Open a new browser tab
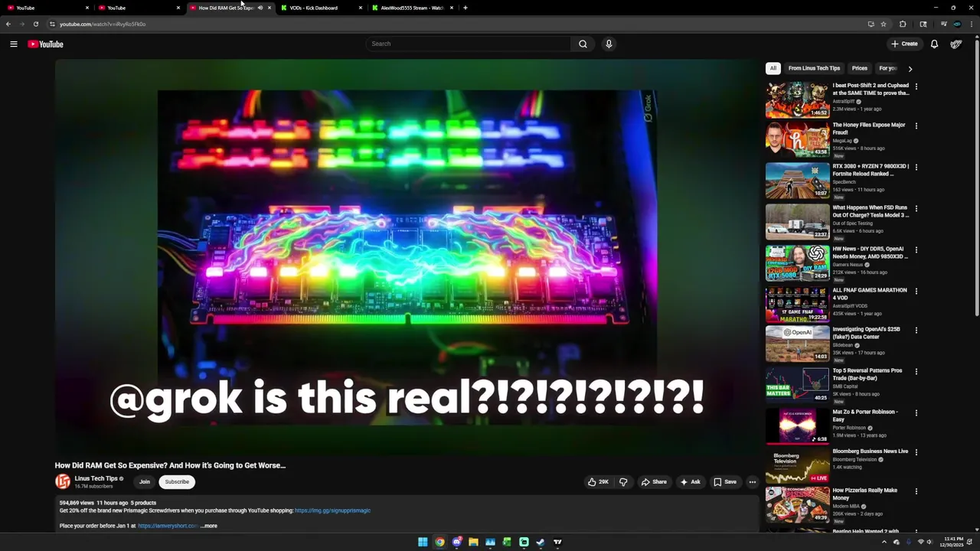980x551 pixels. 465,8
